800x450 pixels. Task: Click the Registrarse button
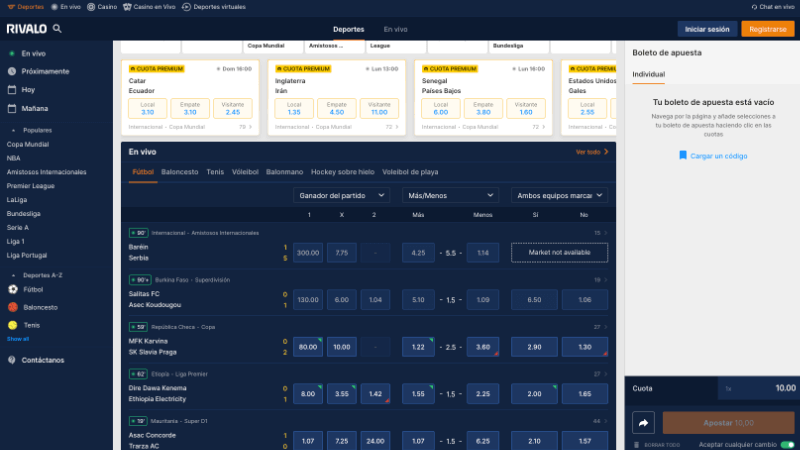pyautogui.click(x=768, y=29)
